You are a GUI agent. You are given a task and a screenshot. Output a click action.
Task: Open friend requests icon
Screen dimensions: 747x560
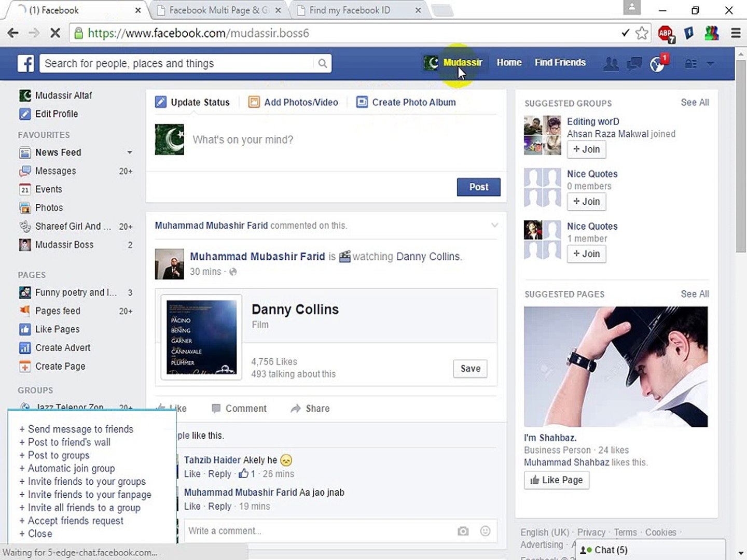pyautogui.click(x=611, y=64)
